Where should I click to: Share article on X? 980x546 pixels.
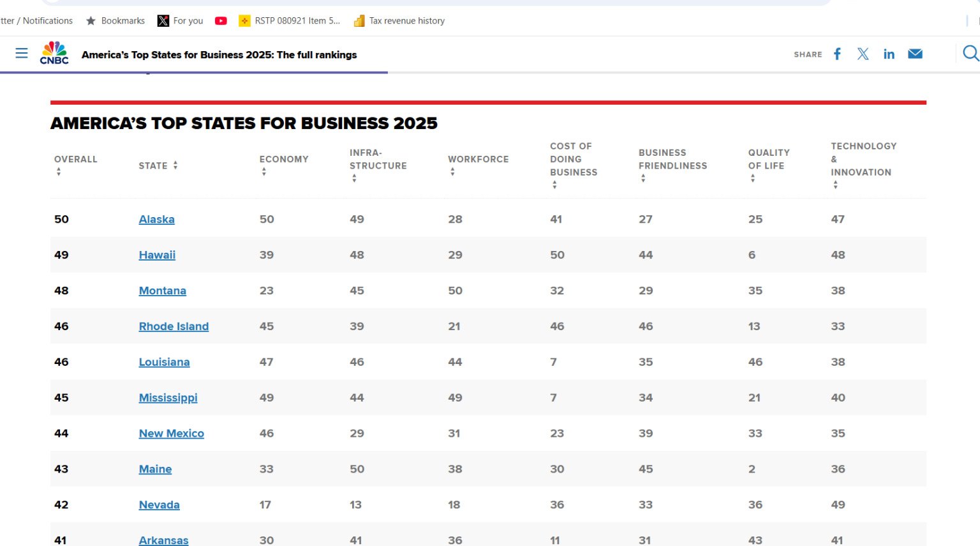(x=863, y=54)
